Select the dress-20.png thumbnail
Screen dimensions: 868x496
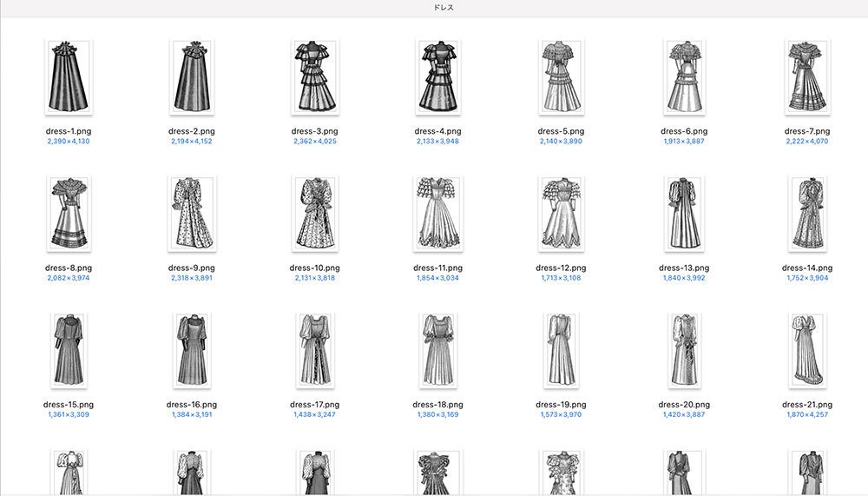[684, 350]
